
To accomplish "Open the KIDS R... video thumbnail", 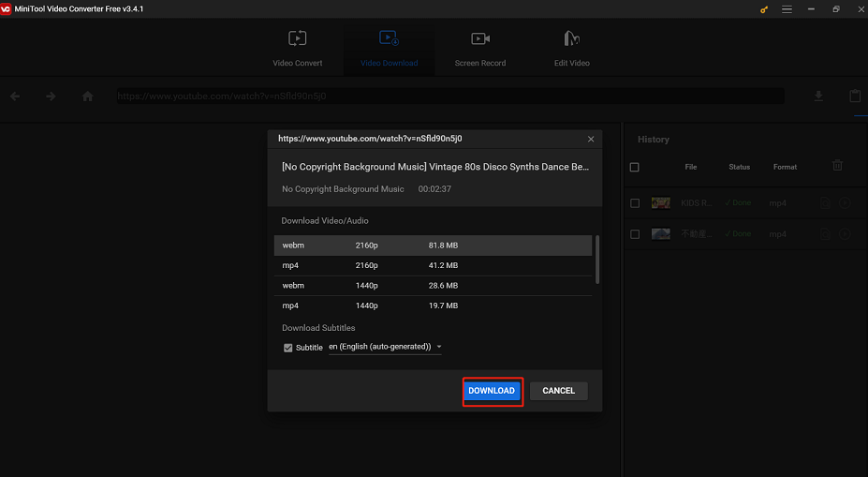I will click(660, 202).
